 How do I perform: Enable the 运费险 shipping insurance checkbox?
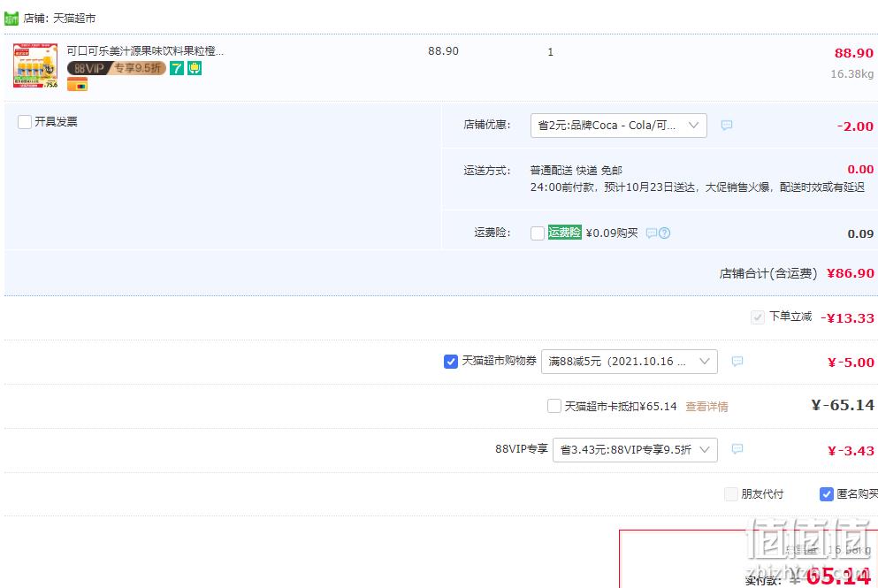[x=538, y=233]
